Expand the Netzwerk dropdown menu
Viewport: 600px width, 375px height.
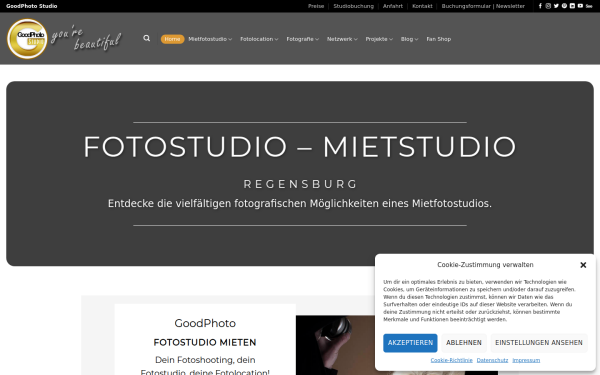(x=342, y=39)
